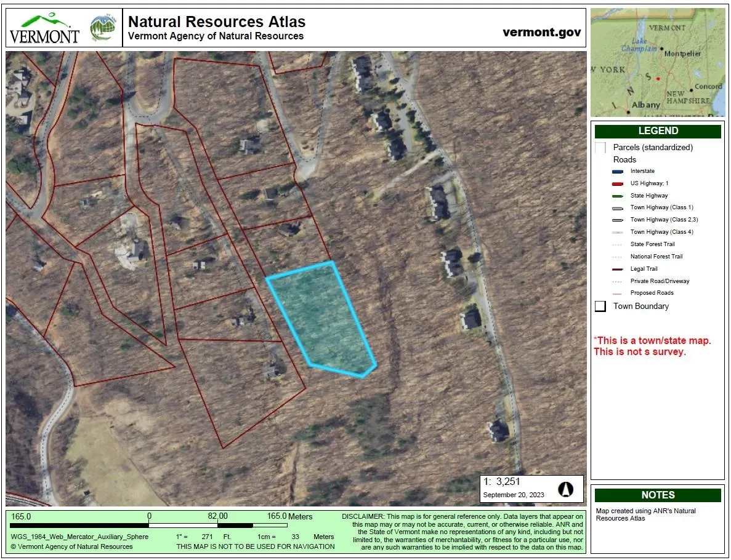Click the date 'September 20, 2023'

pyautogui.click(x=514, y=495)
